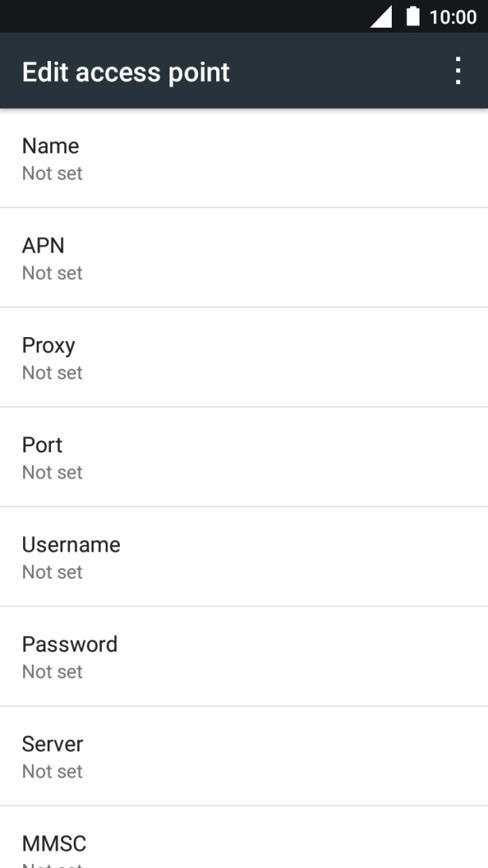The width and height of the screenshot is (488, 868).
Task: Tap 'Not set' under Password
Action: point(52,672)
